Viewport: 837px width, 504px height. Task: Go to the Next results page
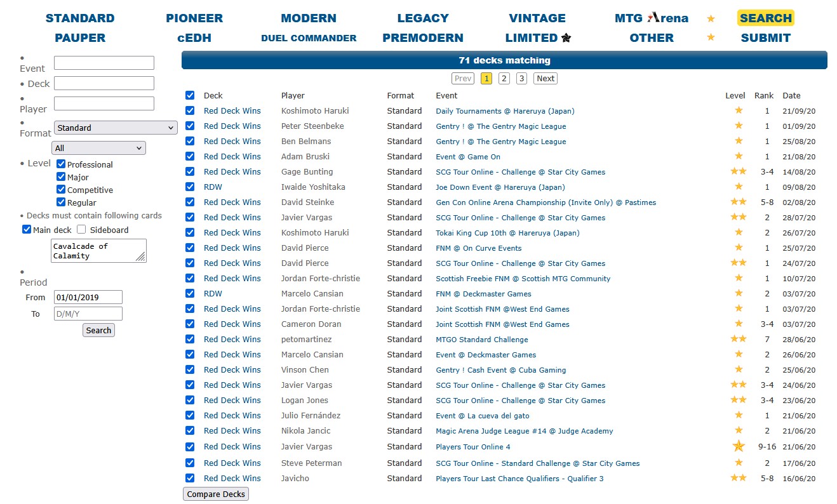(545, 79)
